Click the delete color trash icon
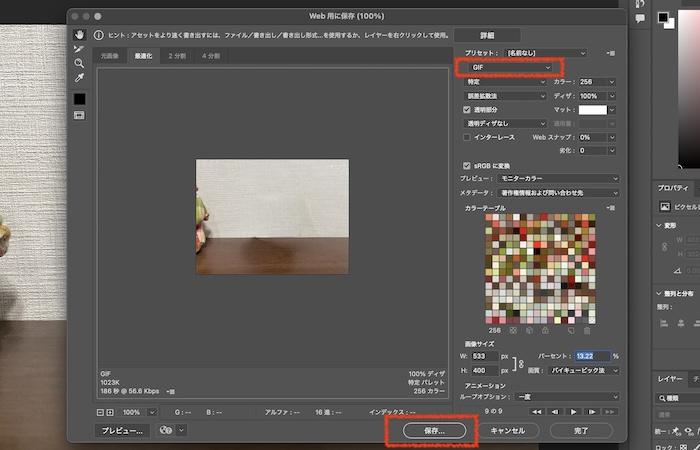Screen dimensions: 700x450 click(x=587, y=331)
